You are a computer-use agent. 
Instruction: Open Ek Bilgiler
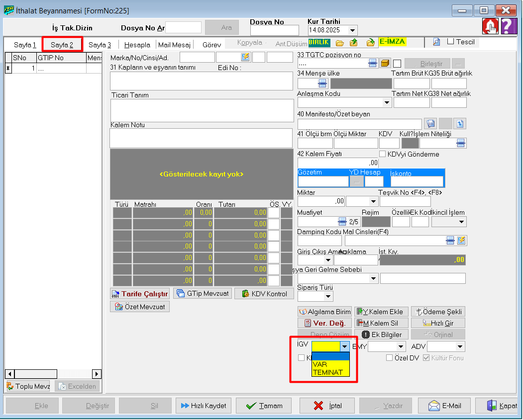pyautogui.click(x=381, y=335)
